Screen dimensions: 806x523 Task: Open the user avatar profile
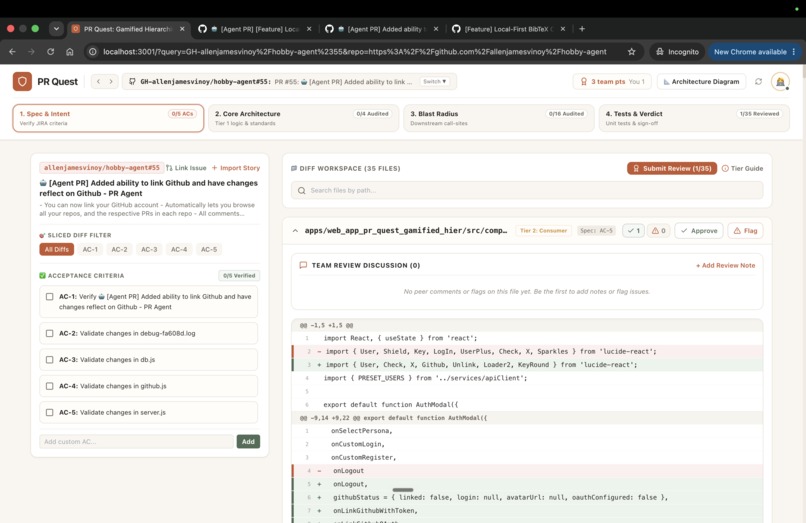point(780,81)
